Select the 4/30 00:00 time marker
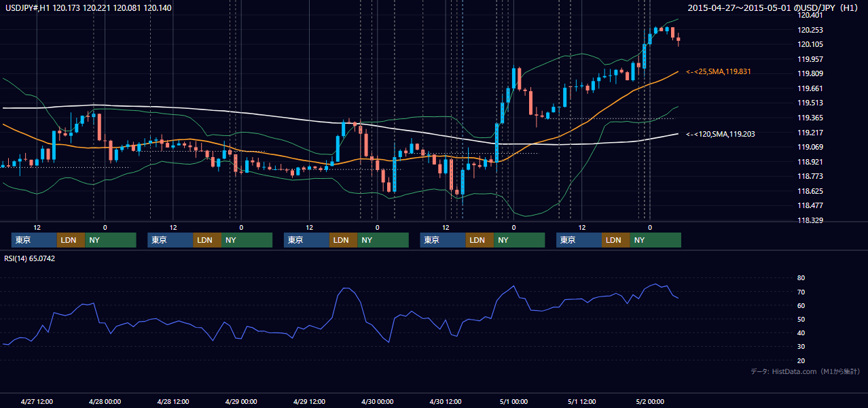Image resolution: width=868 pixels, height=408 pixels. pos(377,402)
